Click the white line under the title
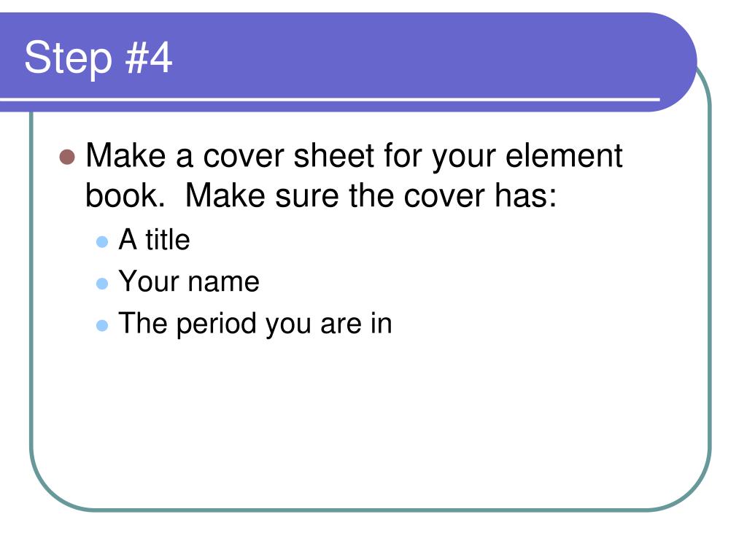 pos(330,99)
